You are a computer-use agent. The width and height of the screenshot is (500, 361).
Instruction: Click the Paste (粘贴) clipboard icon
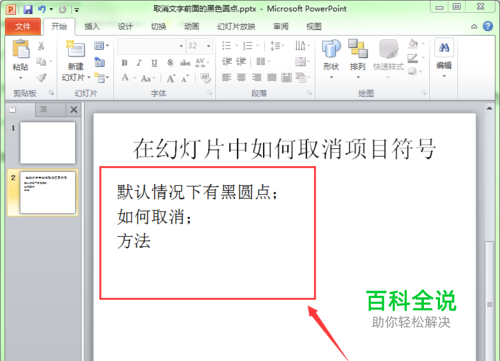[x=21, y=49]
